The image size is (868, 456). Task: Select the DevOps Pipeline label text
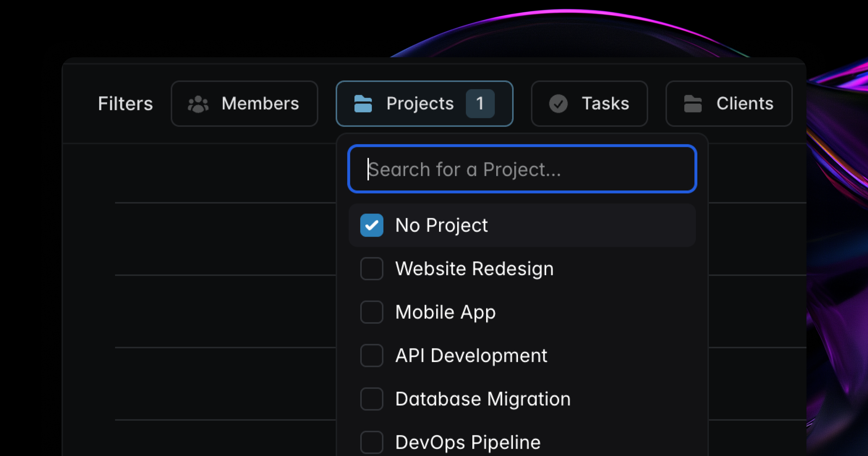click(468, 443)
